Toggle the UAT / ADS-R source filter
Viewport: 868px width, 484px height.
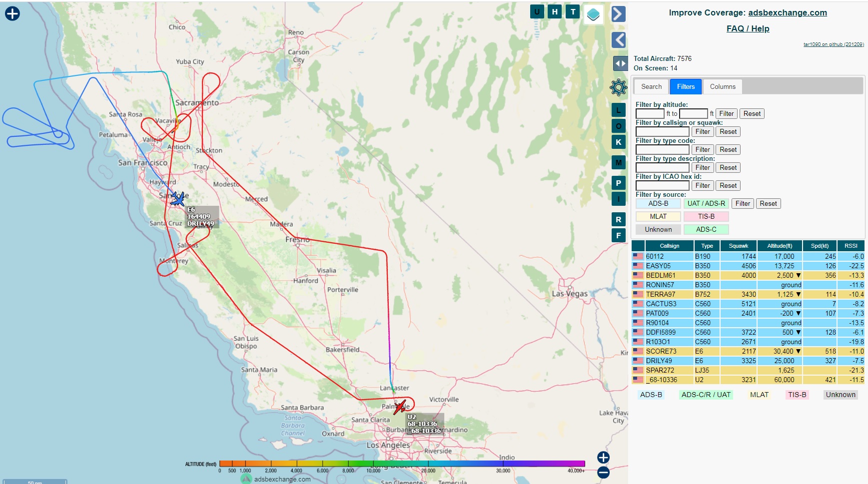706,203
